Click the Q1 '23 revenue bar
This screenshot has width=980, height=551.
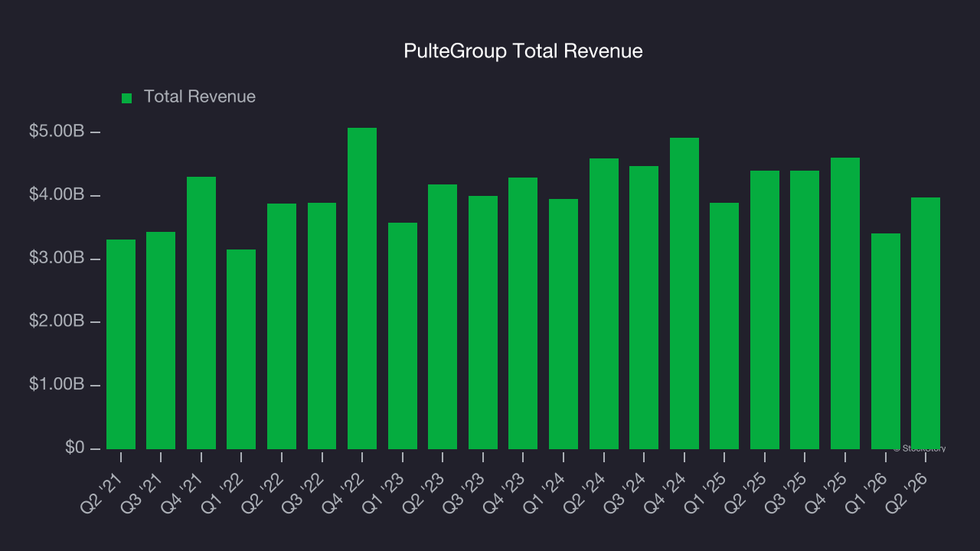pos(403,336)
